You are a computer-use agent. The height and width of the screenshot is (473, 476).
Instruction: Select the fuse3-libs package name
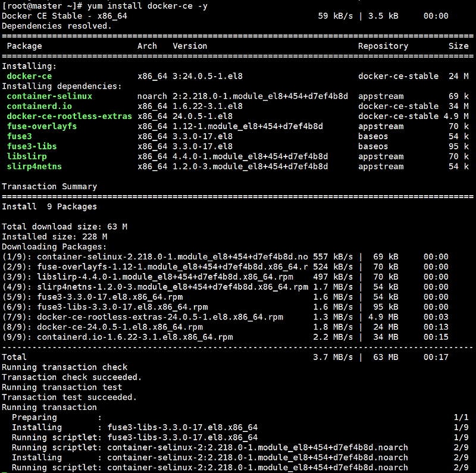tap(32, 146)
